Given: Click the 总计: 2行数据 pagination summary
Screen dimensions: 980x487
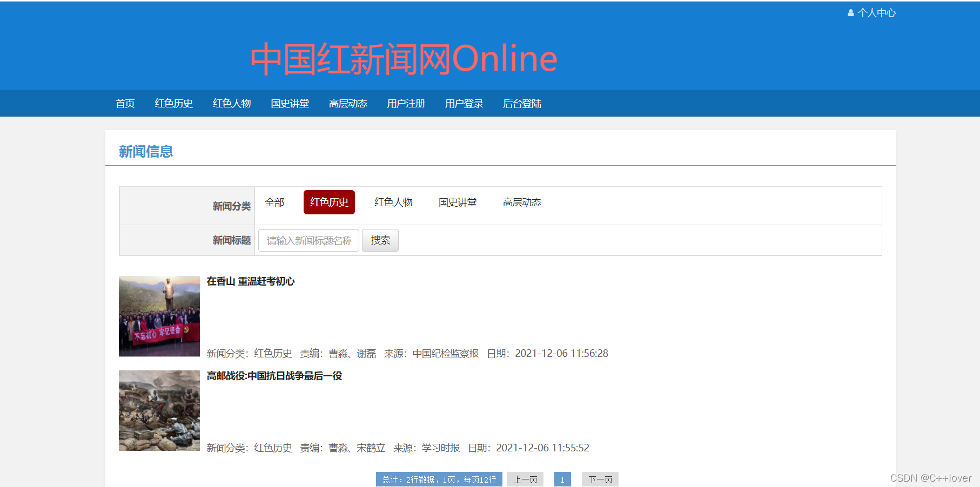Looking at the screenshot, I should click(x=439, y=479).
